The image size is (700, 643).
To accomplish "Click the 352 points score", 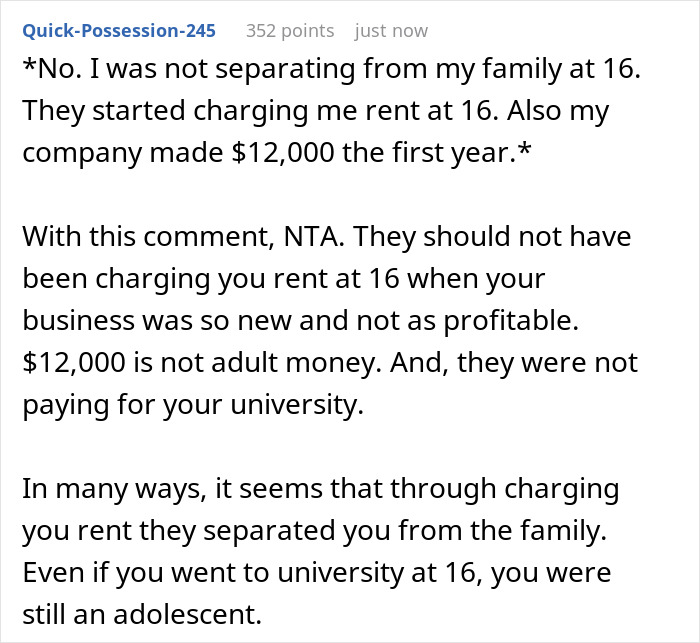I will (x=288, y=31).
